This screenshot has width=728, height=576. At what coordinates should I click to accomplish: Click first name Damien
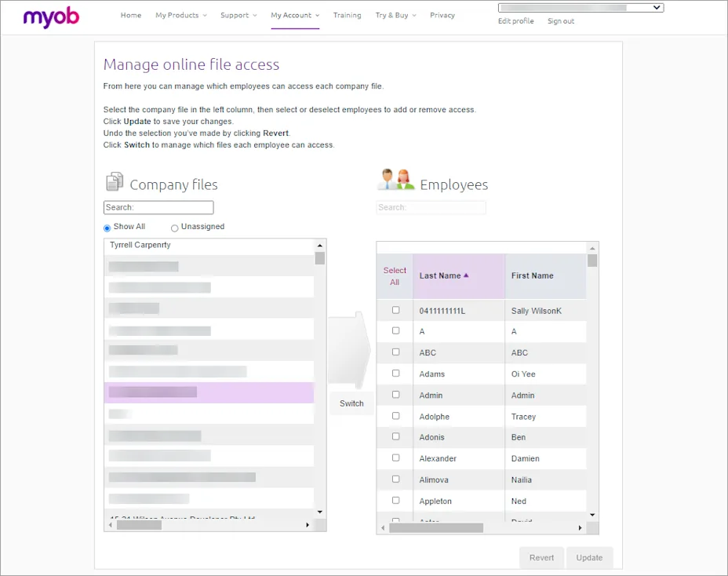tap(525, 458)
